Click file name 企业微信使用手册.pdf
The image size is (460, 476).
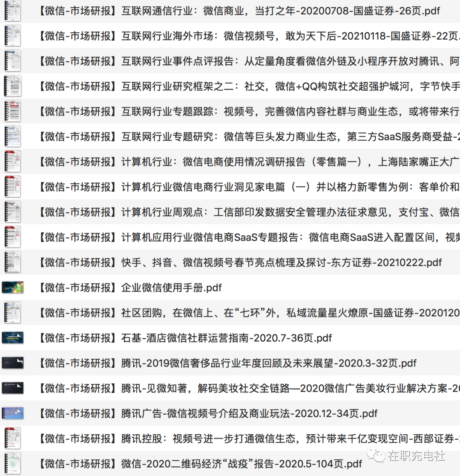click(130, 288)
